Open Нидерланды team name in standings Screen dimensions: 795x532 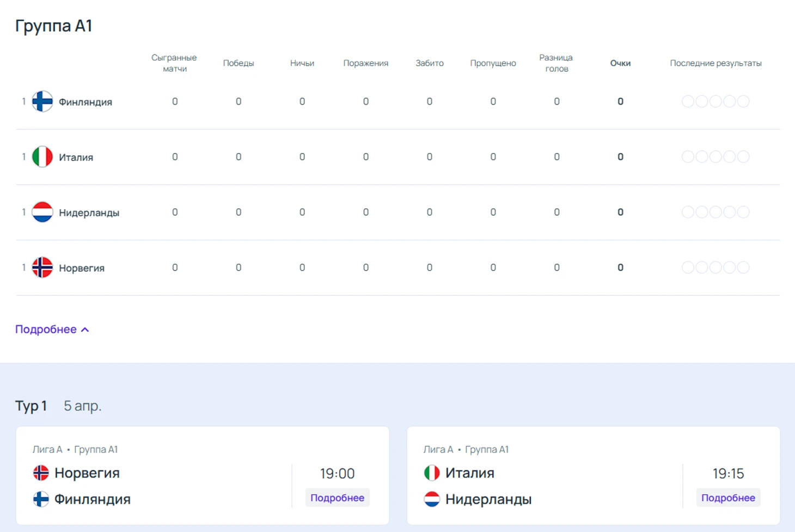point(89,213)
